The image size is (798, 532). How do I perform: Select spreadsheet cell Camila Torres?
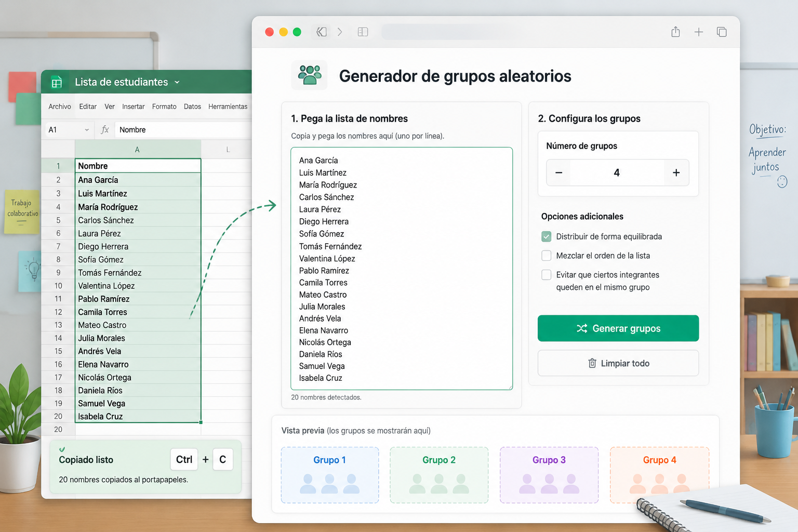tap(138, 312)
